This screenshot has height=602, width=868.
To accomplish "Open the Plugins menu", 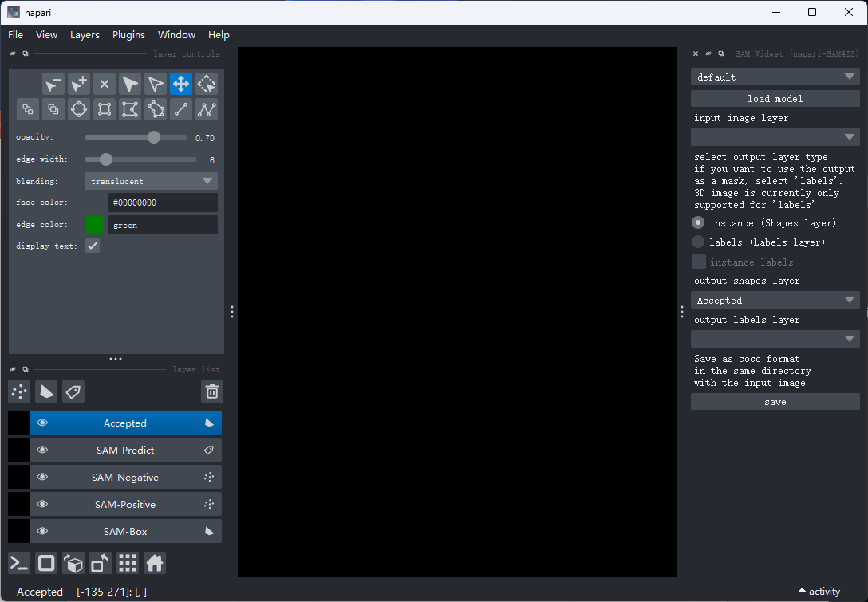I will pos(128,35).
